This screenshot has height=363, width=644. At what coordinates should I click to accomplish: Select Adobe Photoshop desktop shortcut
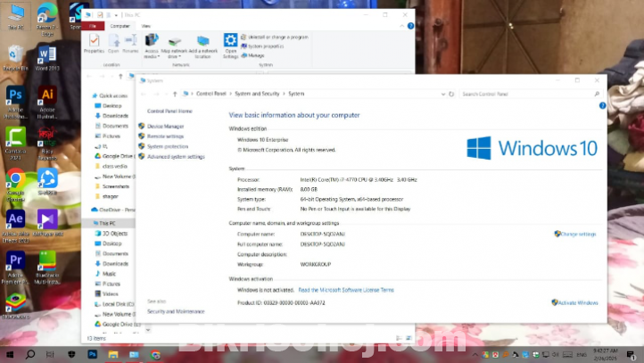pyautogui.click(x=15, y=103)
